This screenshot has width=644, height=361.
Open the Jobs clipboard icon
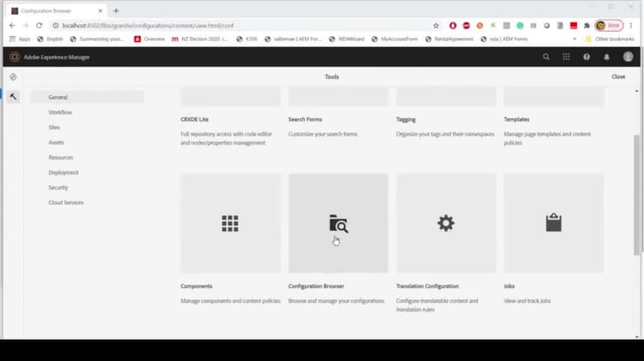(553, 223)
